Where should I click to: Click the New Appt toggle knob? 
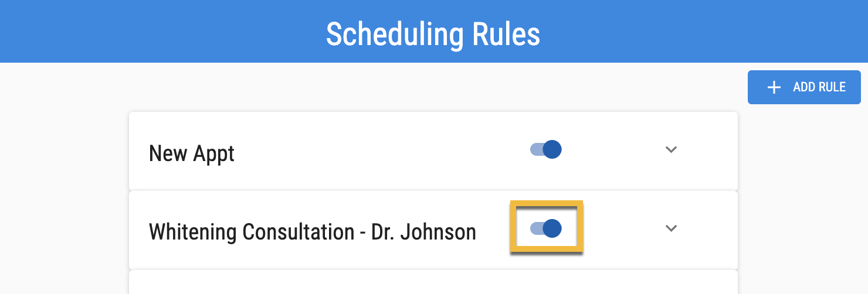552,149
